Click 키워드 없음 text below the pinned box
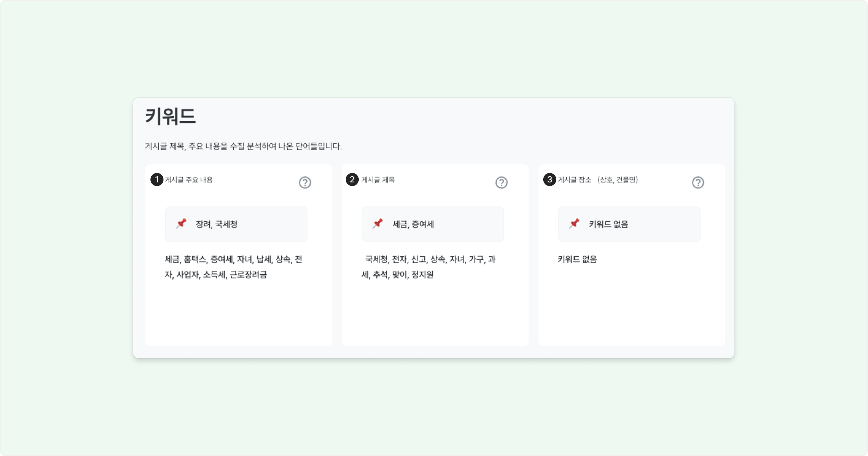This screenshot has height=456, width=868. pos(577,259)
